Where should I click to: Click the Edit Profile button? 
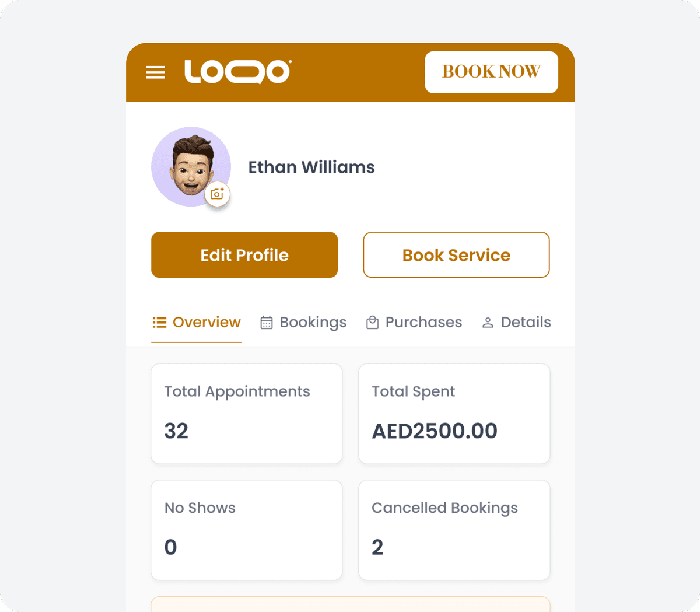[x=244, y=255]
